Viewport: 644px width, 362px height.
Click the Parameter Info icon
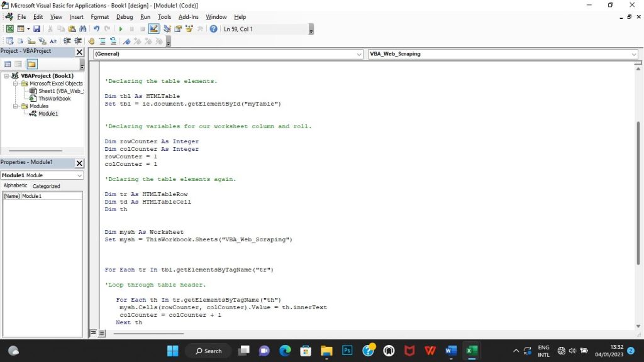tap(42, 41)
